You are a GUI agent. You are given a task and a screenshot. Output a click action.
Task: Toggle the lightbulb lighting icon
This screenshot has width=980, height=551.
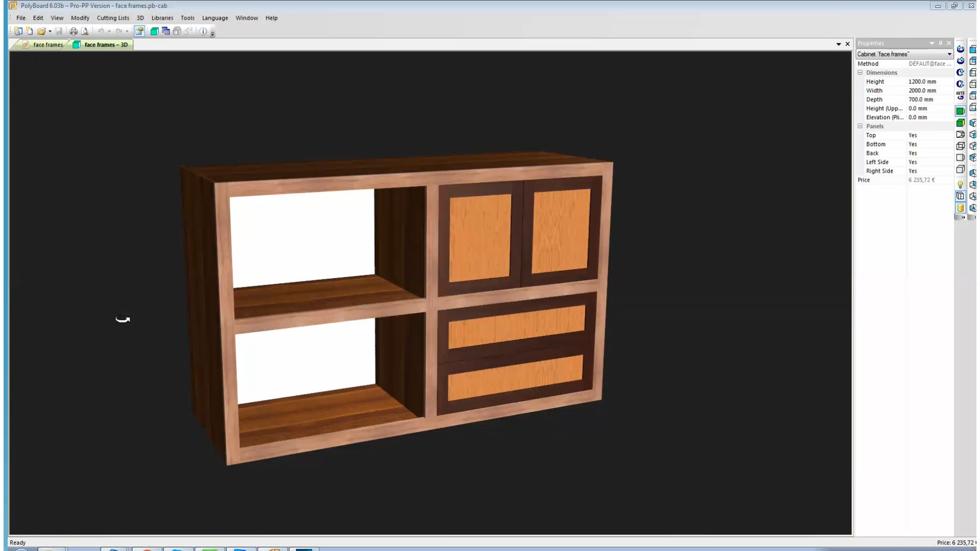pyautogui.click(x=960, y=185)
